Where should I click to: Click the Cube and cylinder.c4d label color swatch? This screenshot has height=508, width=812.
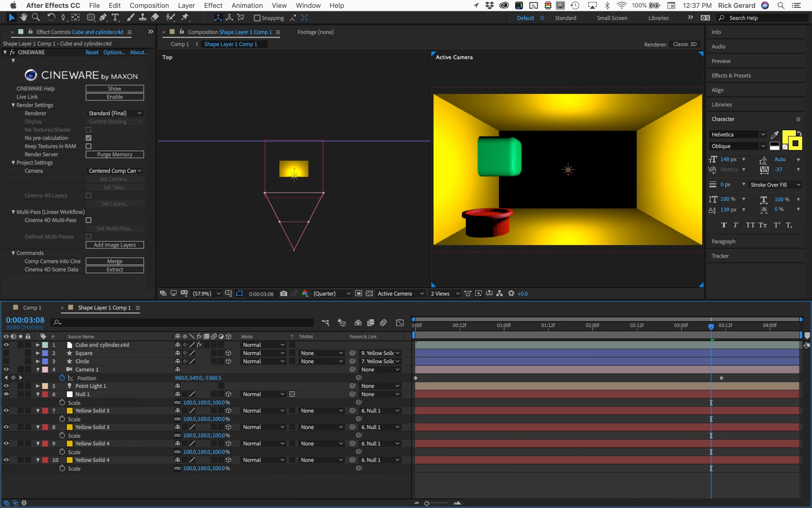coord(45,345)
